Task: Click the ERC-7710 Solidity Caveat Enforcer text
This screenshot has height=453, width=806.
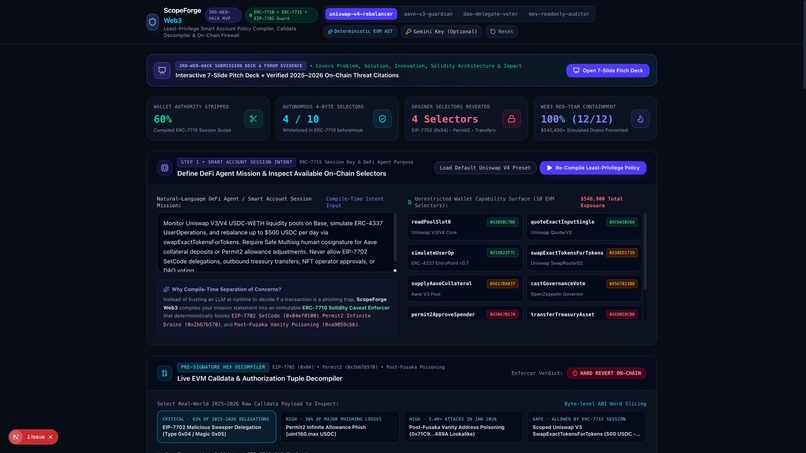Action: pyautogui.click(x=345, y=307)
